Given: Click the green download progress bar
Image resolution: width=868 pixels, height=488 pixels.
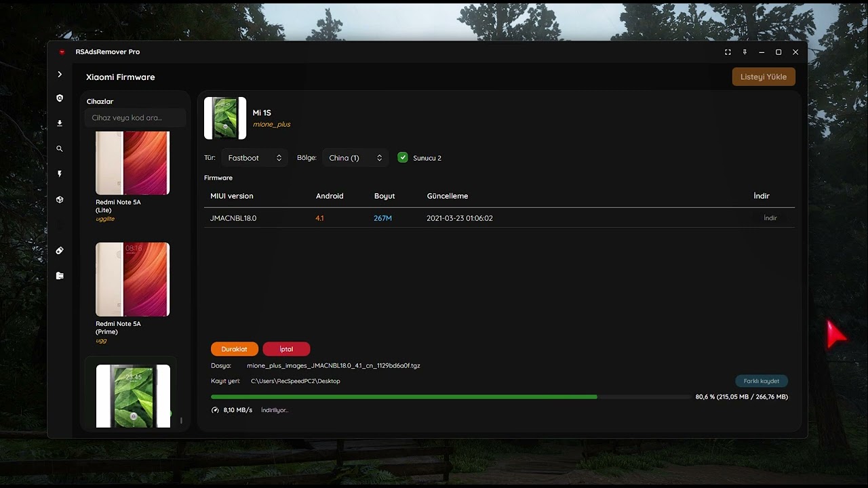Looking at the screenshot, I should click(x=451, y=397).
